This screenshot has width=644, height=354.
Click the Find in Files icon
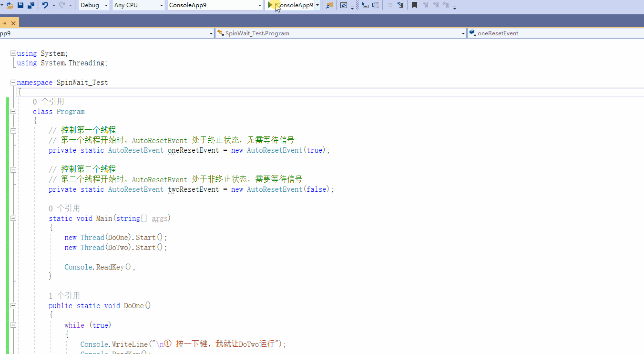point(329,5)
